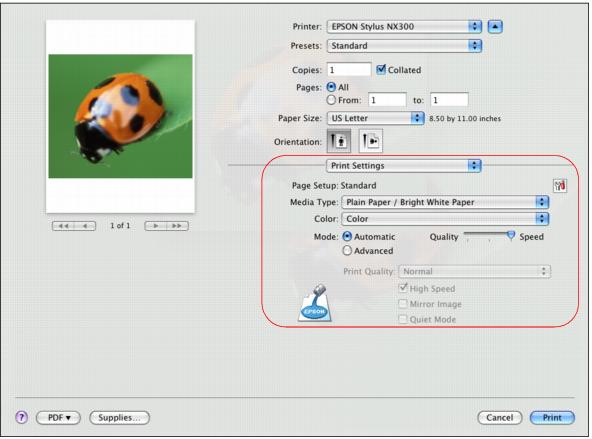Image resolution: width=592 pixels, height=439 pixels.
Task: Click the Epson ink bottle logo
Action: coord(314,303)
